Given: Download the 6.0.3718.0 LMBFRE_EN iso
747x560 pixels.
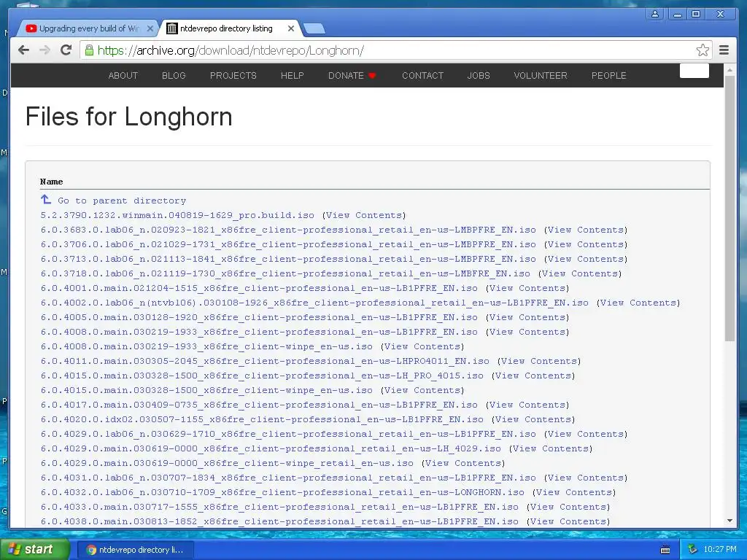Looking at the screenshot, I should pyautogui.click(x=285, y=274).
